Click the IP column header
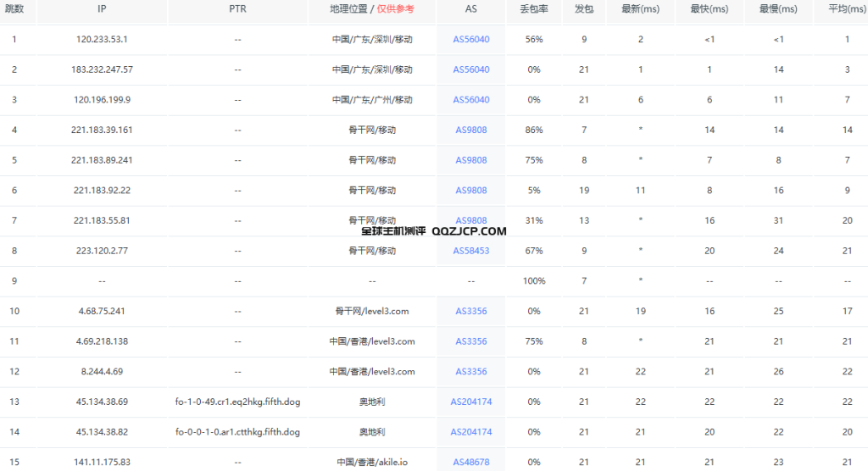 point(102,8)
